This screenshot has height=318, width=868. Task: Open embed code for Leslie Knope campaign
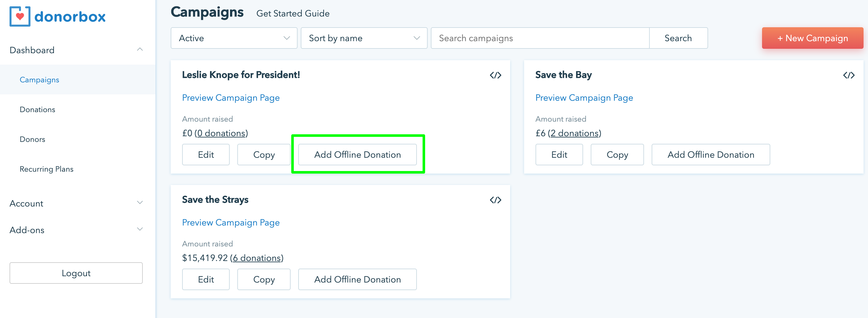coord(495,75)
